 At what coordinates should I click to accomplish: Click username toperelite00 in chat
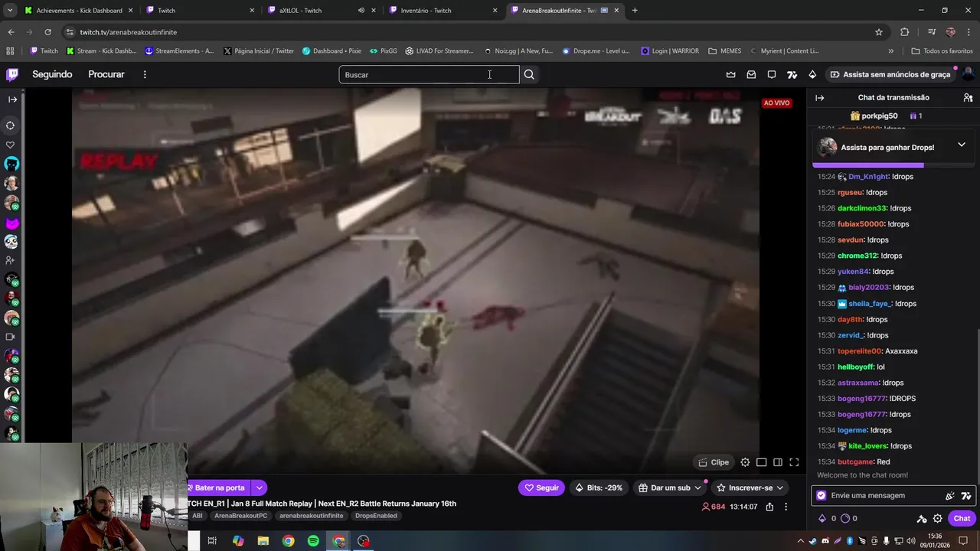pos(859,351)
